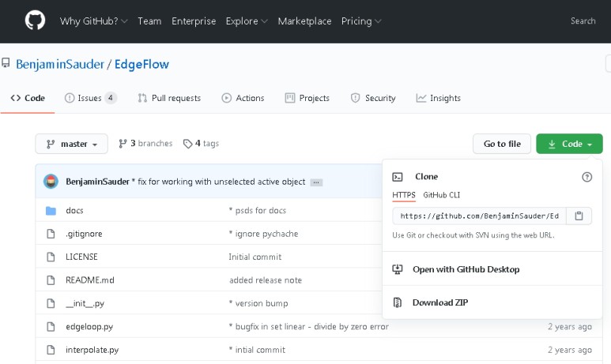This screenshot has width=611, height=364.
Task: Visit the Marketplace page
Action: [304, 21]
